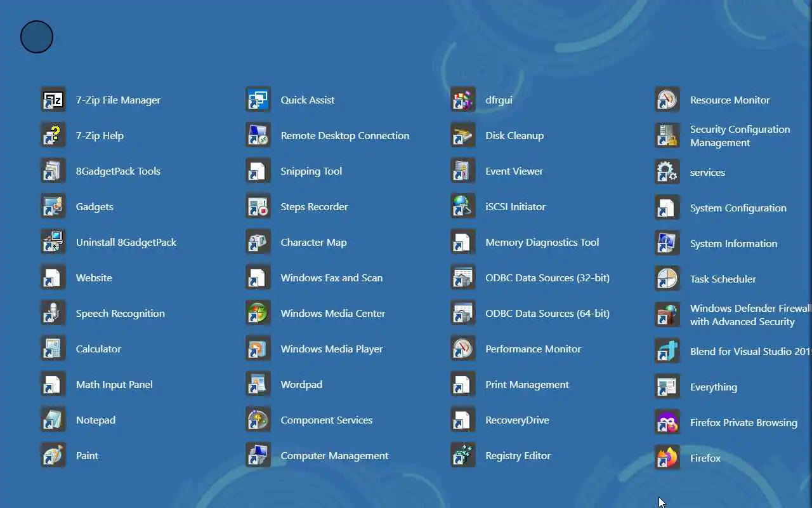Image resolution: width=812 pixels, height=508 pixels.
Task: Launch the Firefox browser icon
Action: coord(667,458)
